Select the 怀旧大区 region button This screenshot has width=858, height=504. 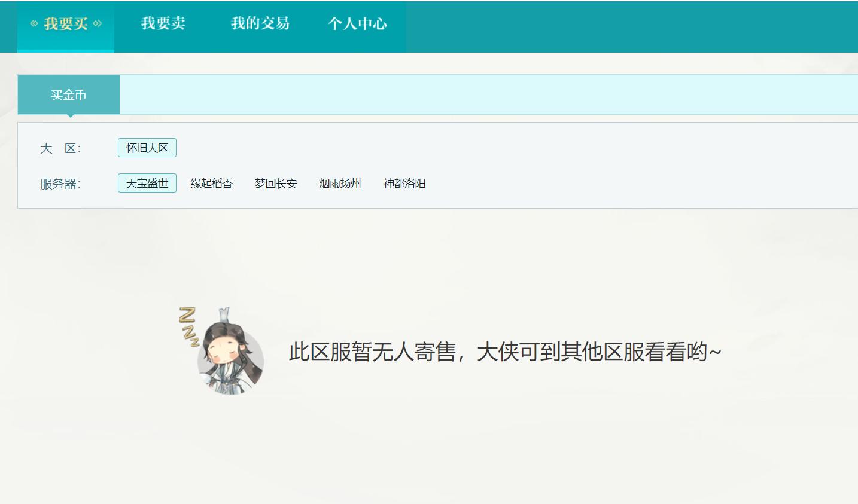(x=147, y=148)
